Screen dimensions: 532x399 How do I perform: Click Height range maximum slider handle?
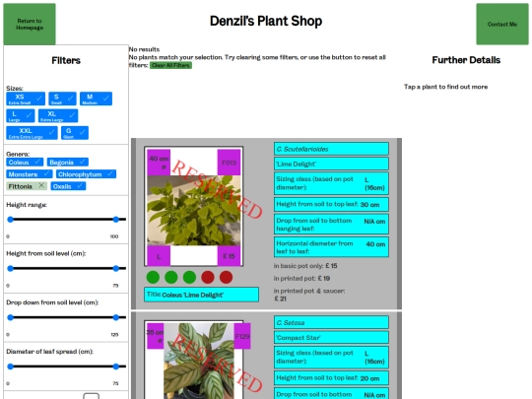coord(116,220)
